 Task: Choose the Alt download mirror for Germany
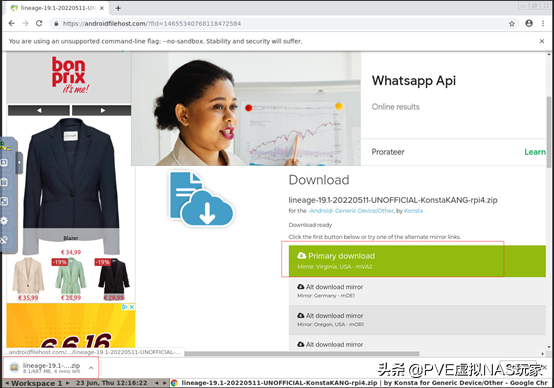(417, 291)
